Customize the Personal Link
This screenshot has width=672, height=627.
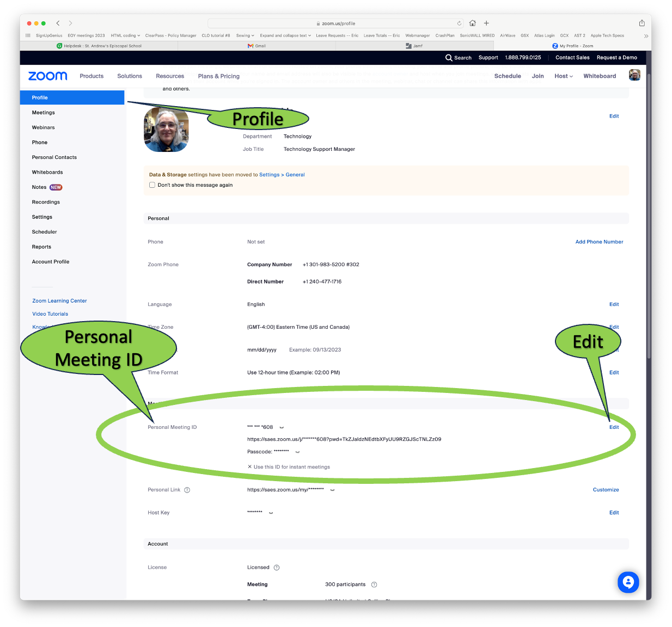click(606, 490)
